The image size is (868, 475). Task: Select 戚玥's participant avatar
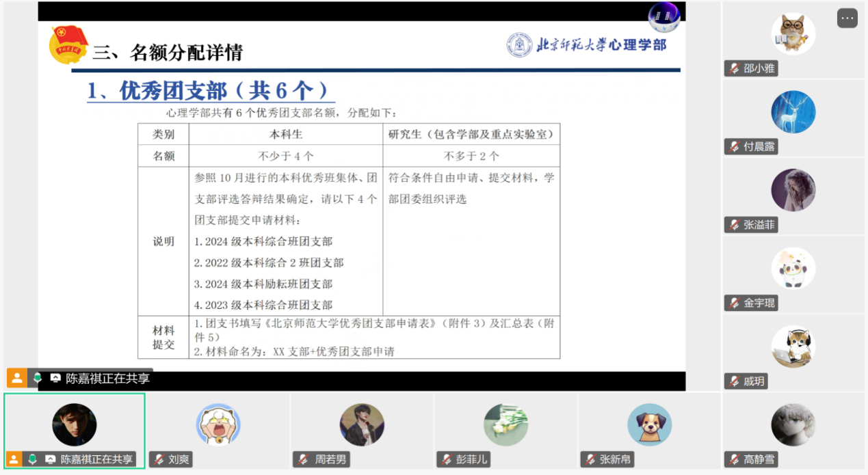click(x=793, y=347)
